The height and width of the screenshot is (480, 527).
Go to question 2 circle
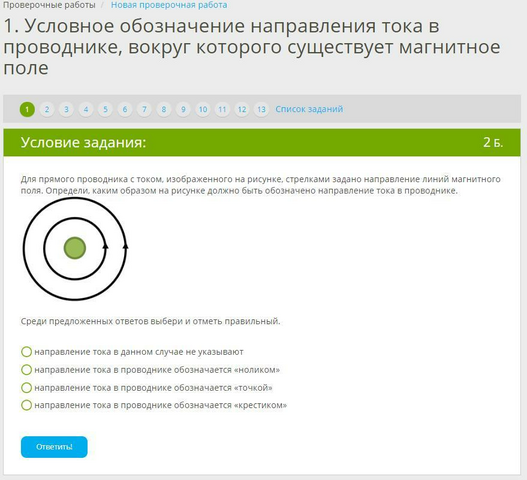(x=47, y=109)
